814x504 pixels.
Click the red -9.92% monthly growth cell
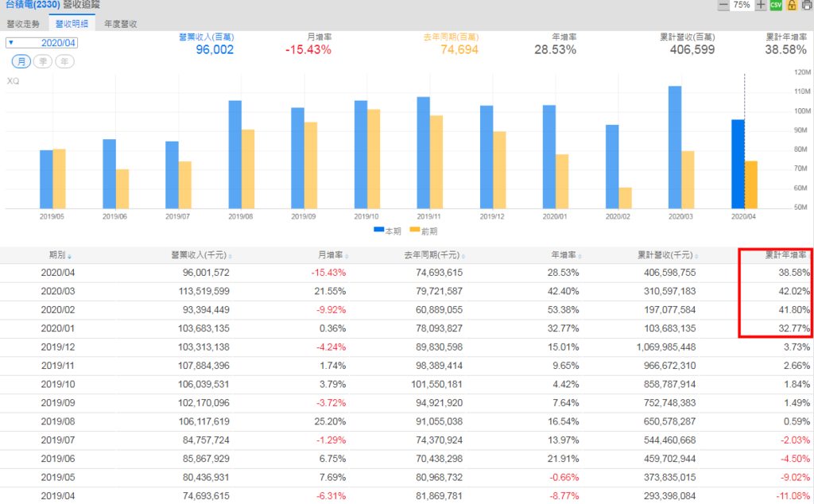click(331, 310)
